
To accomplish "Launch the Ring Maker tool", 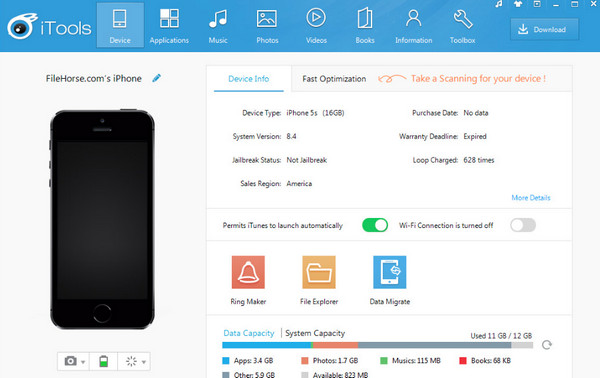I will 248,280.
